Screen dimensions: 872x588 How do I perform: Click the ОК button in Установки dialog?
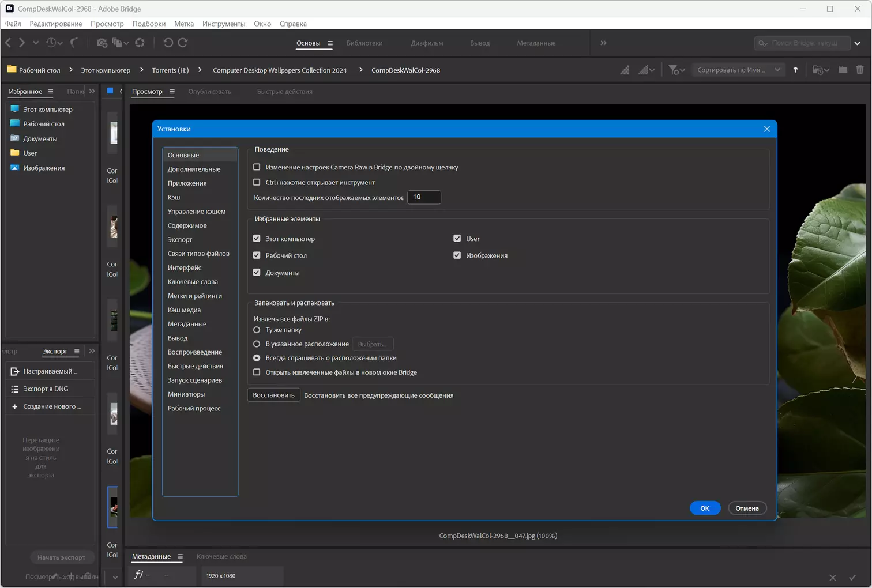tap(705, 508)
